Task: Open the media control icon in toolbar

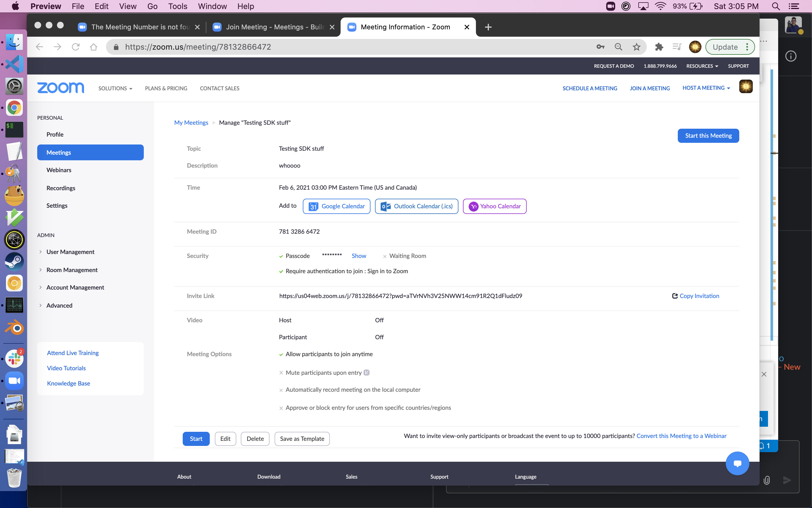Action: [677, 47]
